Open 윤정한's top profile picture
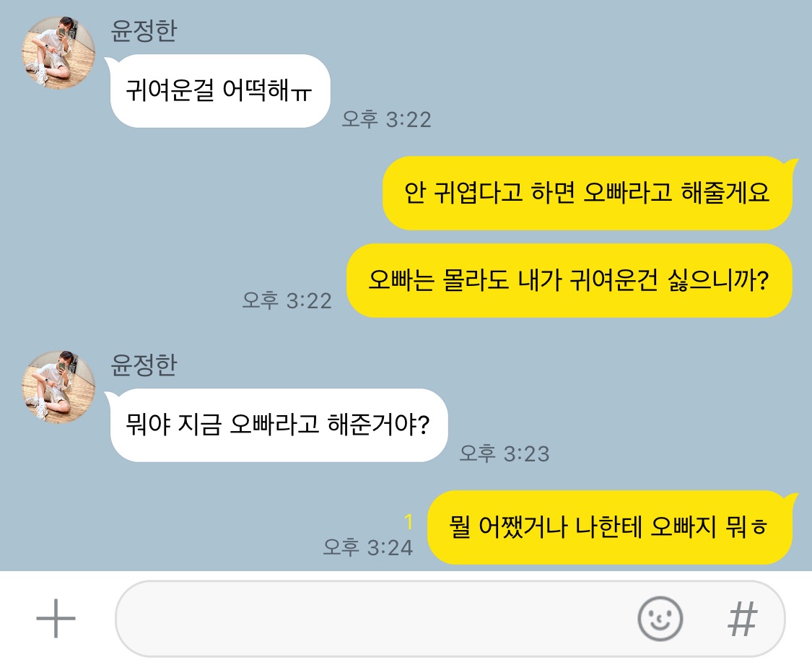The width and height of the screenshot is (812, 665). click(58, 52)
